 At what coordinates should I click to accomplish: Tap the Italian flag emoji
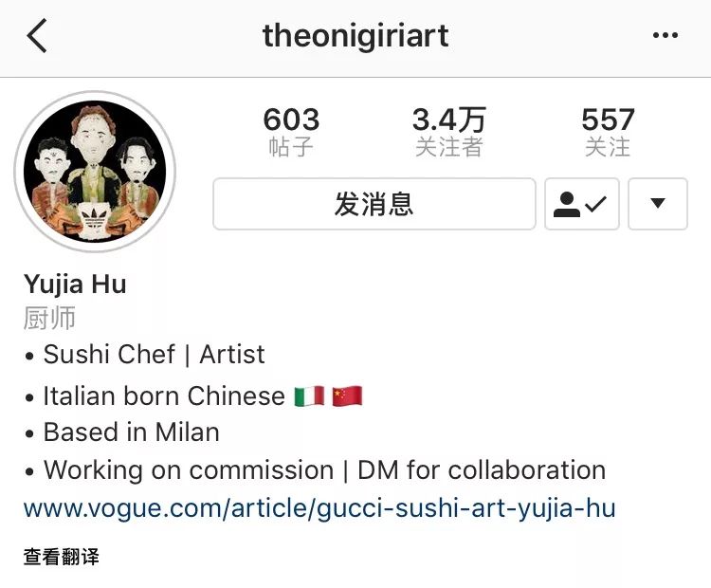tap(310, 396)
